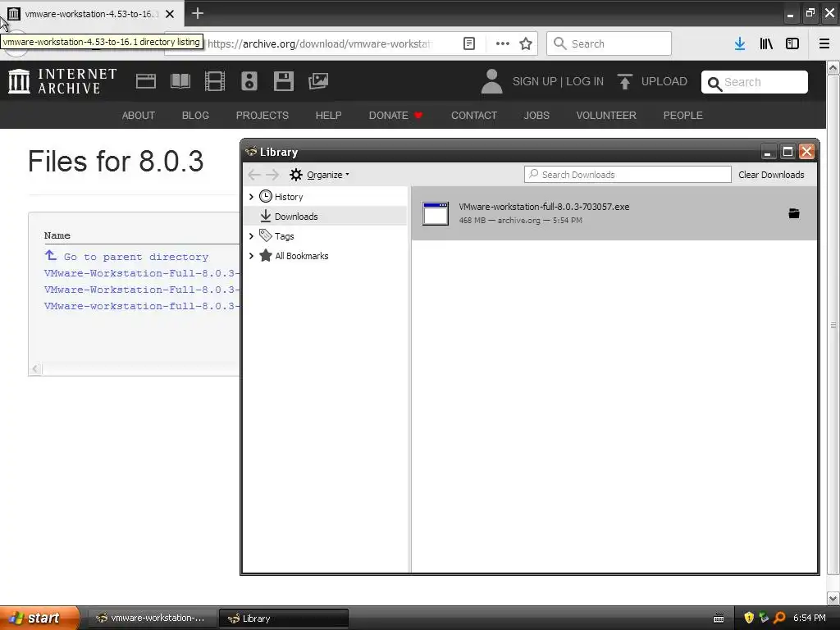The image size is (840, 630).
Task: Expand the Tags tree node
Action: [x=251, y=235]
